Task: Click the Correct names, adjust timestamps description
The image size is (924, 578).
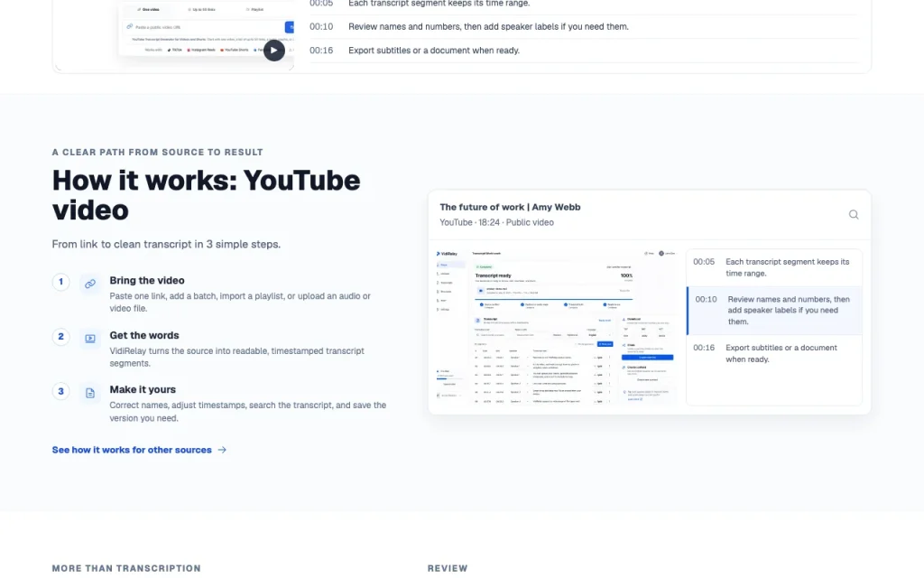Action: 247,412
